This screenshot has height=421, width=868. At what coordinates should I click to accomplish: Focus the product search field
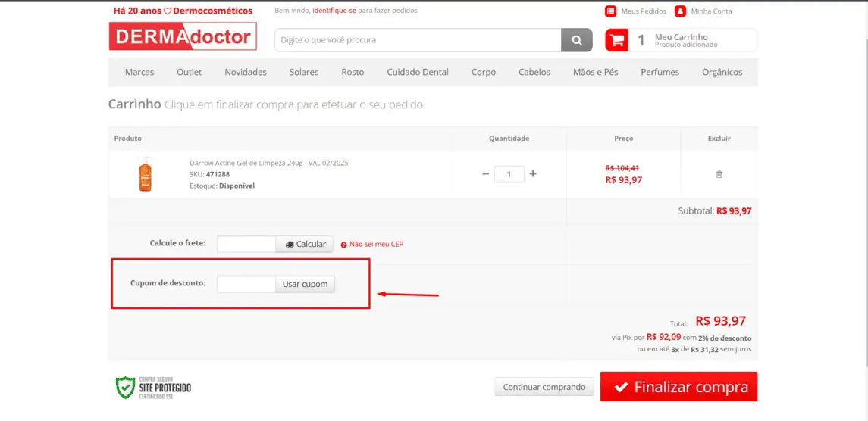(418, 40)
